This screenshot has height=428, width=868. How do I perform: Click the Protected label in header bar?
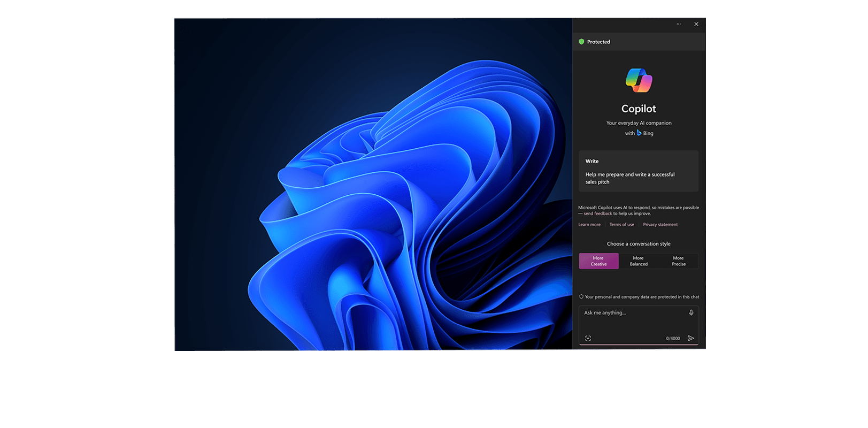[598, 42]
